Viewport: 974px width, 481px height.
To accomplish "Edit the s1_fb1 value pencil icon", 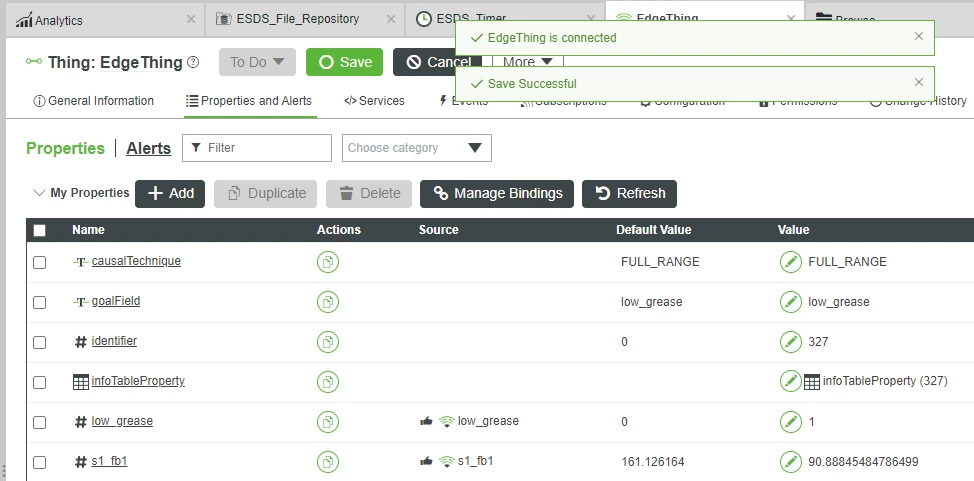I will (x=791, y=462).
